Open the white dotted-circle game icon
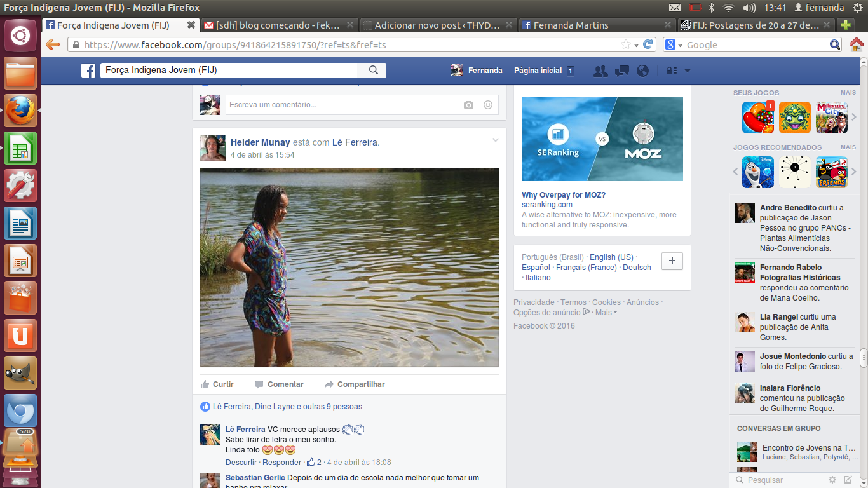This screenshot has height=488, width=868. (795, 172)
